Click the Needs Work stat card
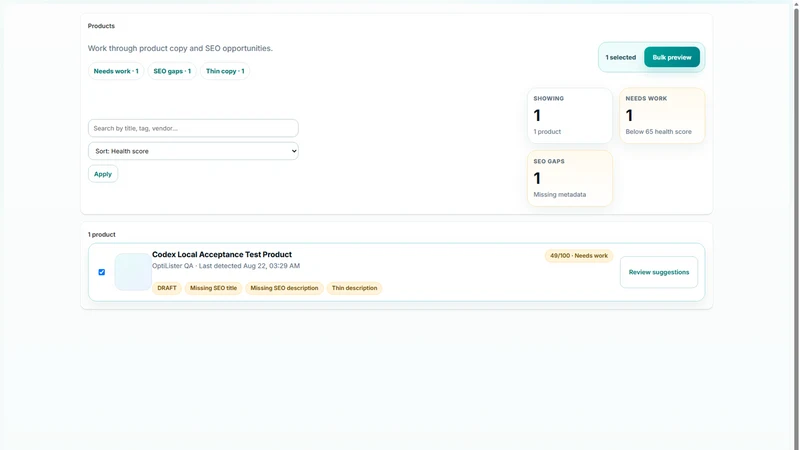 click(x=662, y=115)
